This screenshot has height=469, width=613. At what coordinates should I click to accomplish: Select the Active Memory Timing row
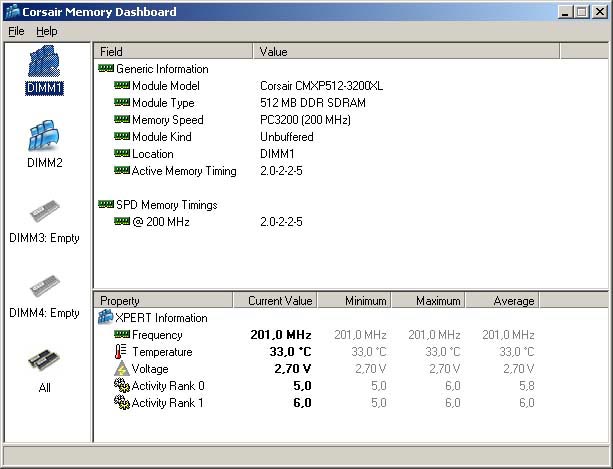click(184, 171)
